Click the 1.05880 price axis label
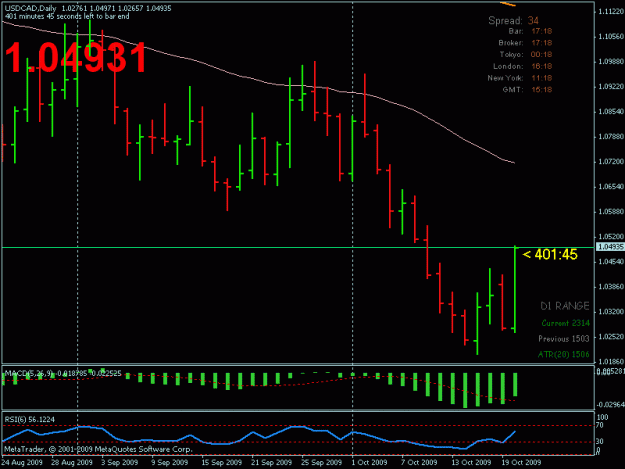This screenshot has width=625, height=469. coord(611,212)
